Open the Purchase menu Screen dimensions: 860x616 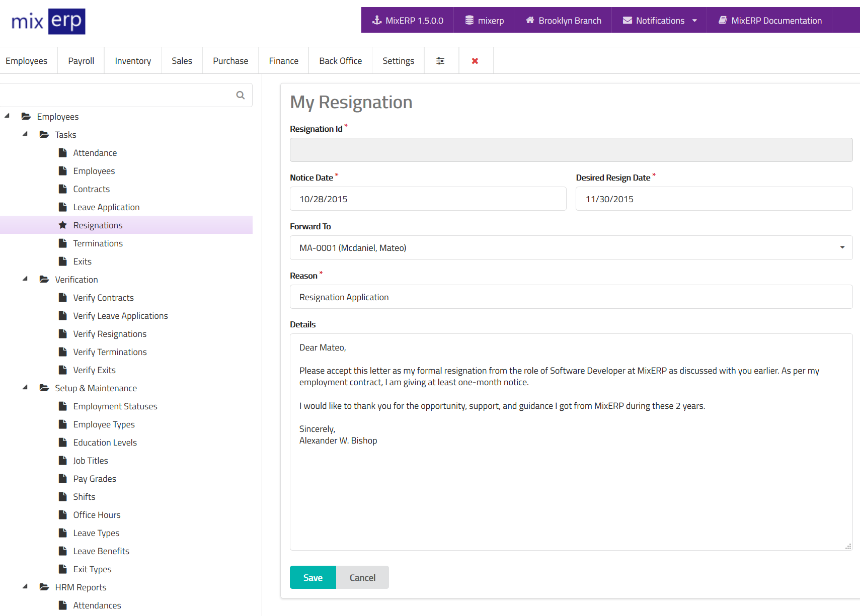[x=230, y=61]
